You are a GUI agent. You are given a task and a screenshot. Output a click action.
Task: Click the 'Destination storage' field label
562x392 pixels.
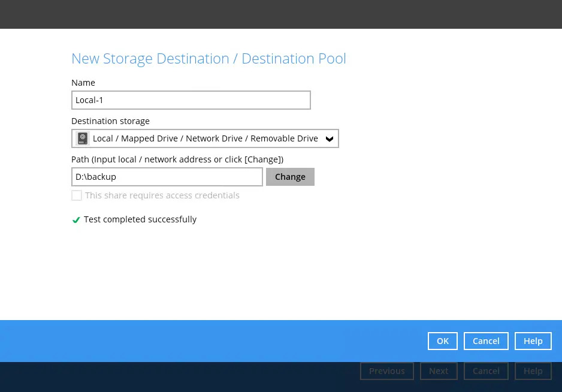point(110,121)
